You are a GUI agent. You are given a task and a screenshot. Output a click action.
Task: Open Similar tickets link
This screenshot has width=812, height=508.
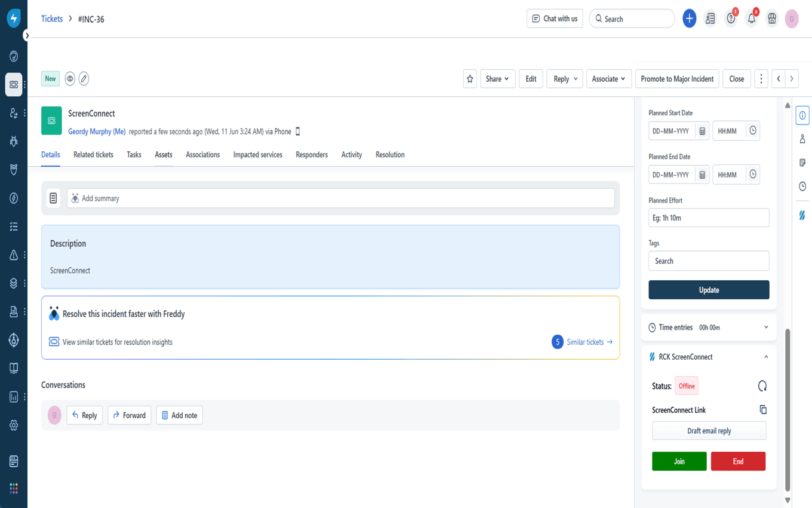point(589,342)
